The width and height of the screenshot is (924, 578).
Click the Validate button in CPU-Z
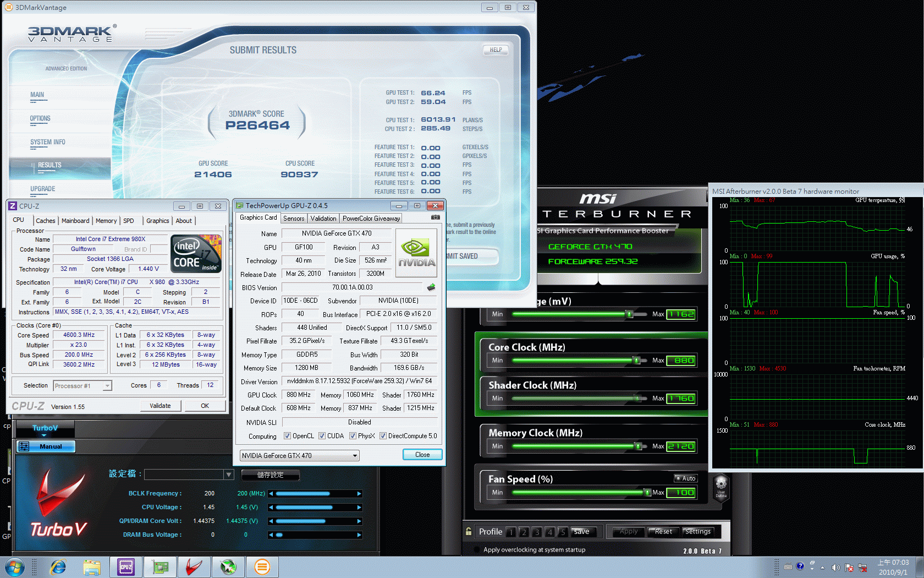coord(160,406)
